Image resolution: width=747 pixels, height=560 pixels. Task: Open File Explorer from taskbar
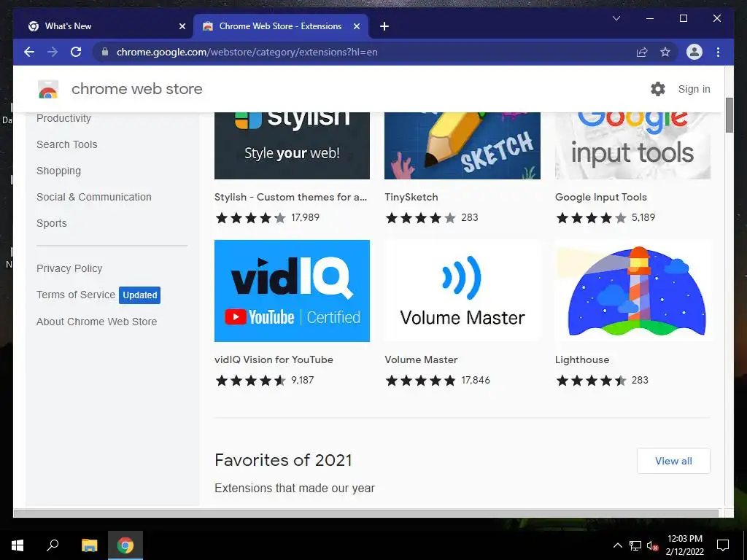click(x=89, y=545)
